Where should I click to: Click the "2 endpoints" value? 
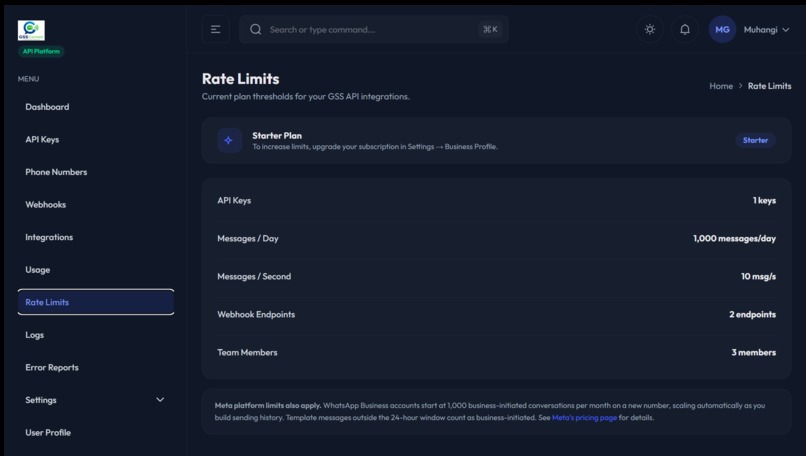[752, 315]
